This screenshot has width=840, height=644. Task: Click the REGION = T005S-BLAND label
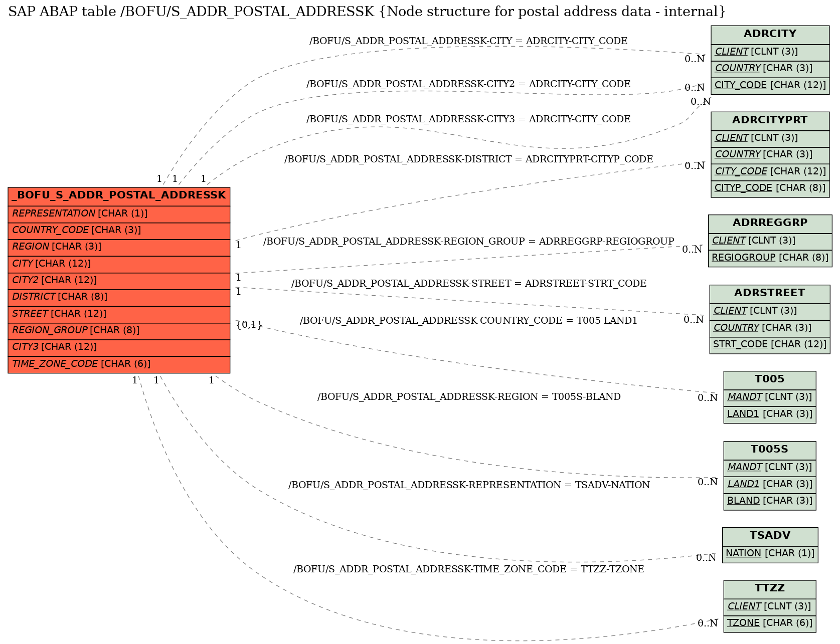pyautogui.click(x=468, y=397)
